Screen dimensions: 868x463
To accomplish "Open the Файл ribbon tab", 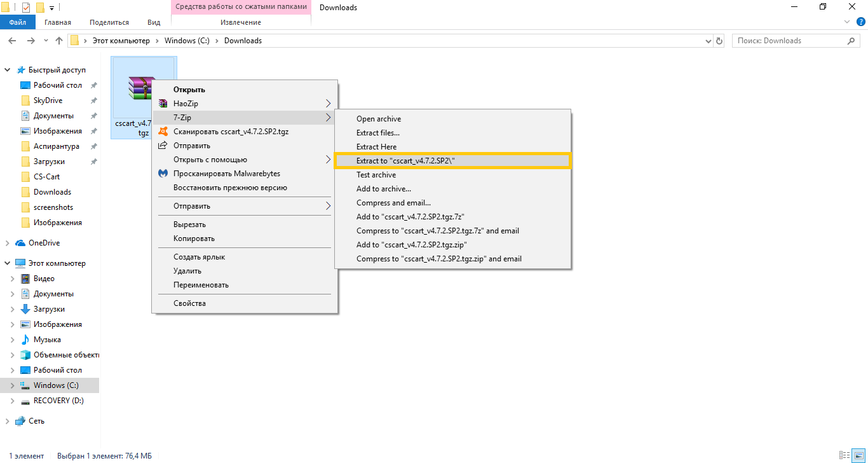I will pyautogui.click(x=18, y=22).
